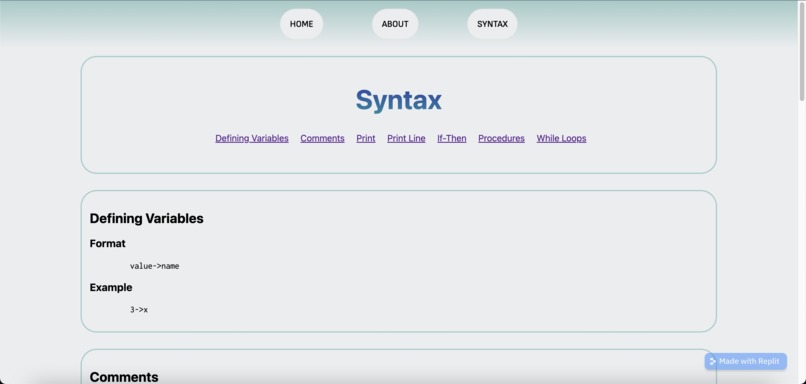Click the Format subheading

(107, 244)
